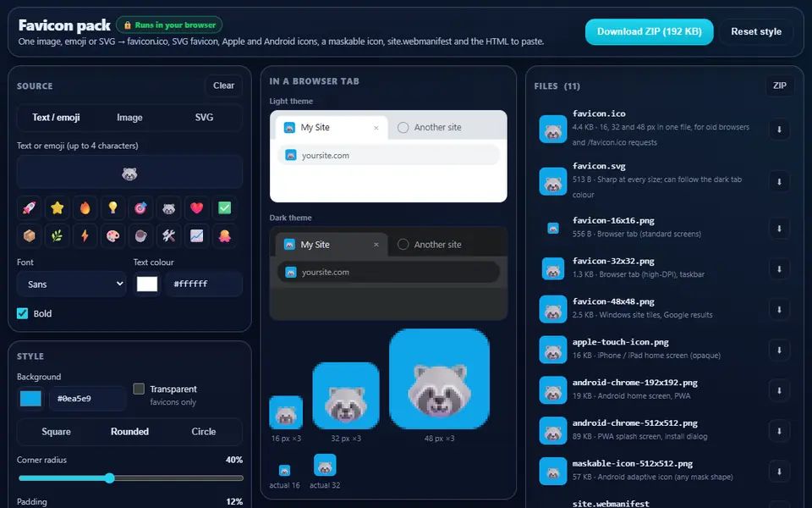Image resolution: width=812 pixels, height=508 pixels.
Task: Pick the light bulb emoji preset
Action: click(x=112, y=208)
